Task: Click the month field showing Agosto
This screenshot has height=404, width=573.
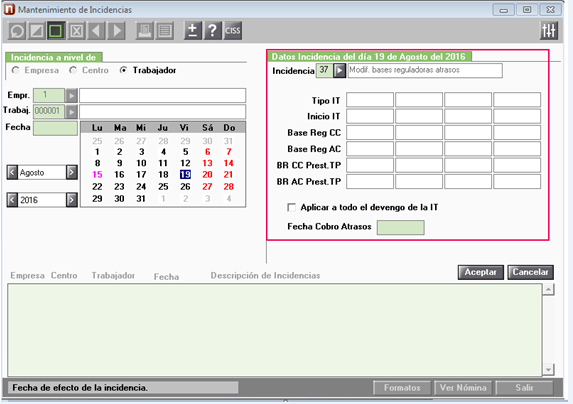Action: tap(42, 172)
